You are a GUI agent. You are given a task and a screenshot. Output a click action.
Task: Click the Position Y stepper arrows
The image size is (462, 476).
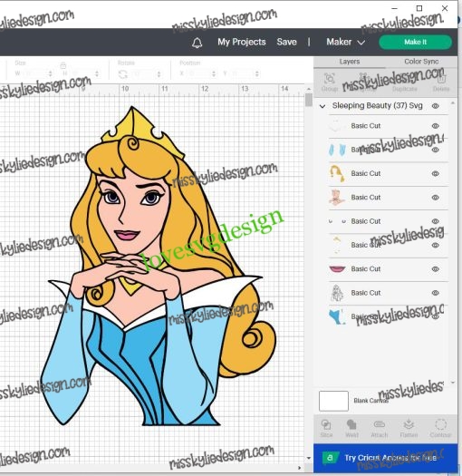257,73
